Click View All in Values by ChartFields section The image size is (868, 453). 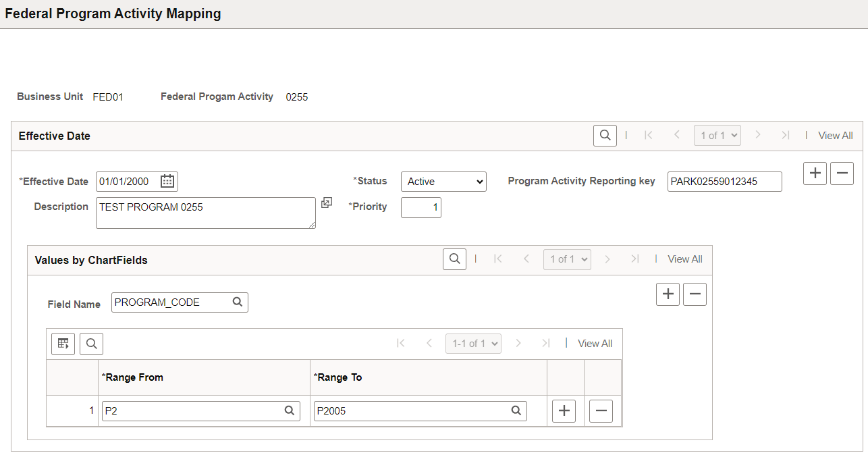tap(684, 259)
